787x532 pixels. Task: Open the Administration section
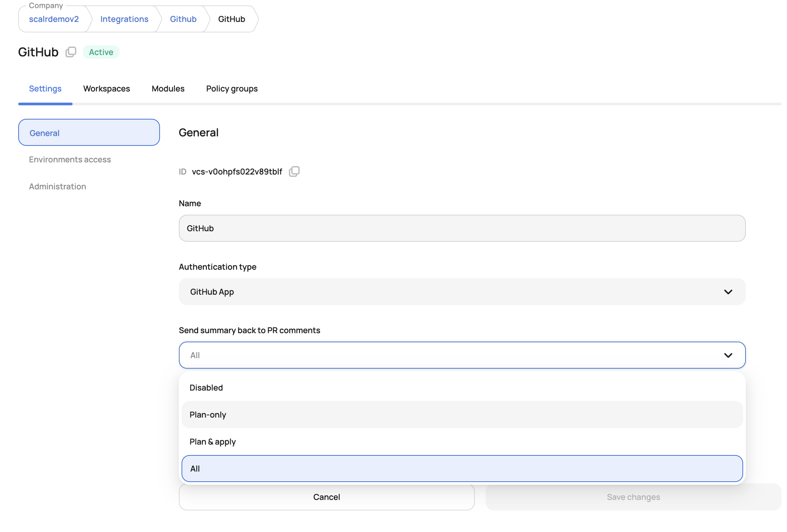point(58,187)
